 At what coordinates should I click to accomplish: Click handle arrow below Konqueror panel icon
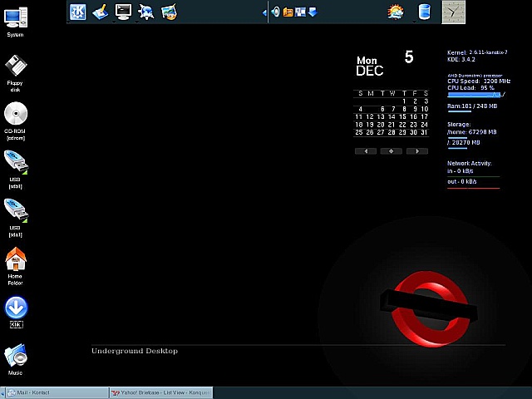[x=136, y=22]
